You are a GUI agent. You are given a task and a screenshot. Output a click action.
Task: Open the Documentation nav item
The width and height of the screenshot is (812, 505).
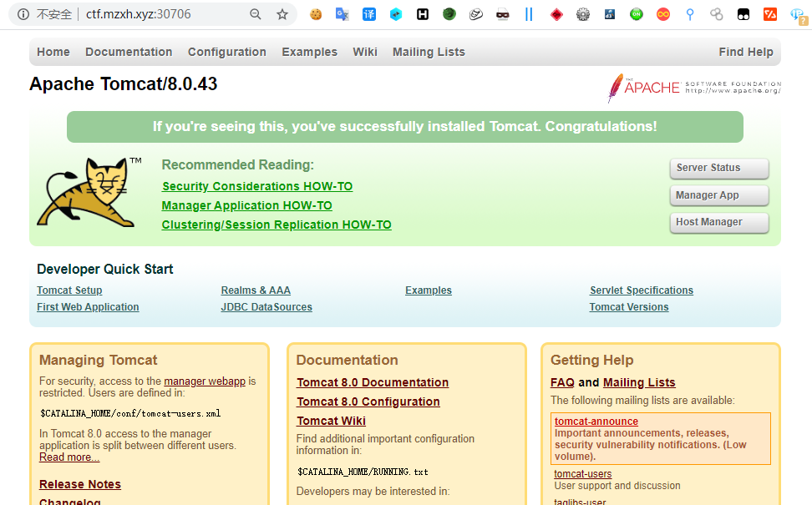(x=129, y=52)
